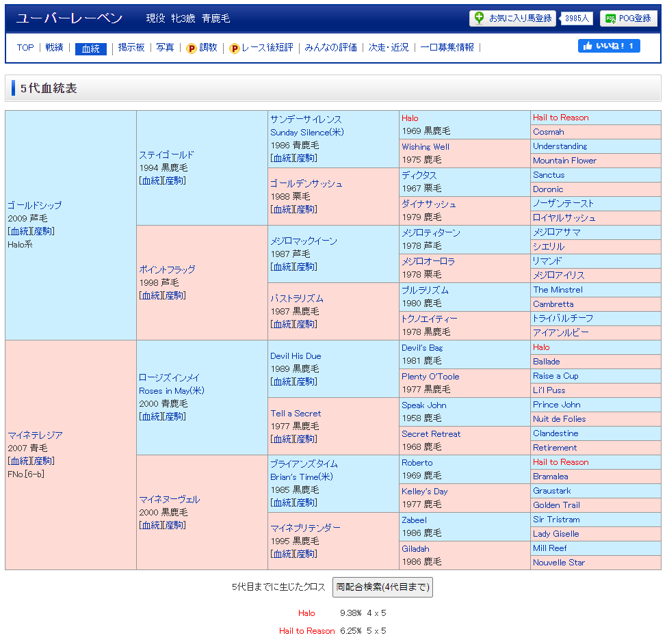Open the マイネプリテンダー link

tap(305, 528)
